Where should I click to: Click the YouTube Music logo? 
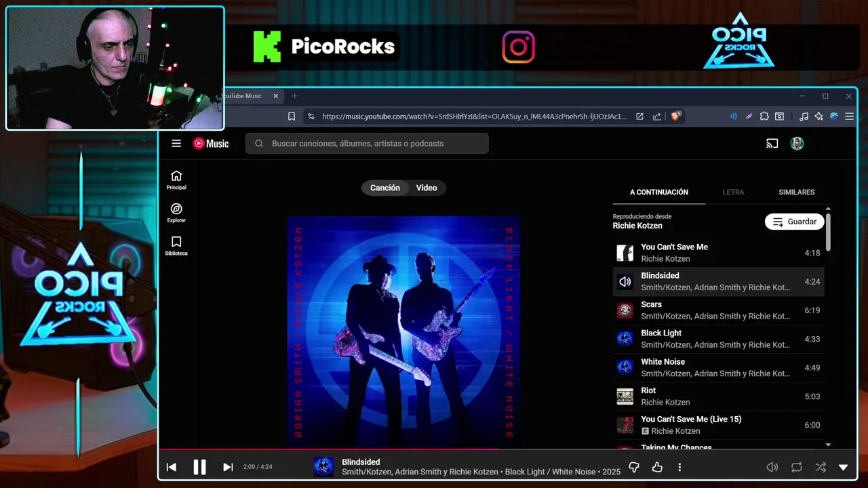pos(211,143)
